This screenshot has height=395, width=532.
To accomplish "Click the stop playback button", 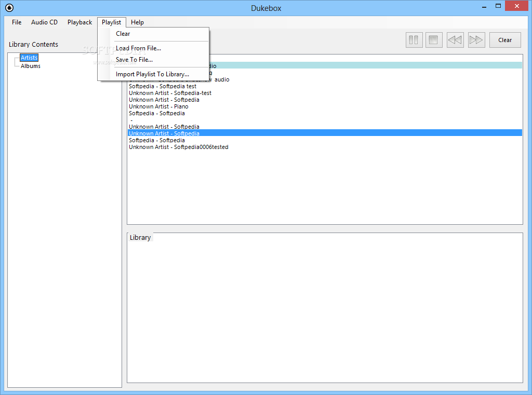I will click(434, 40).
